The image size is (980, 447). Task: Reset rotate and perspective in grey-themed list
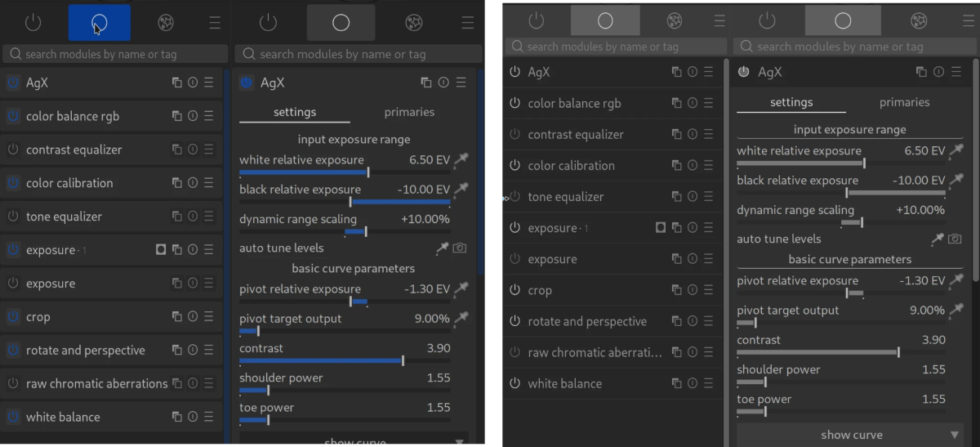click(692, 321)
